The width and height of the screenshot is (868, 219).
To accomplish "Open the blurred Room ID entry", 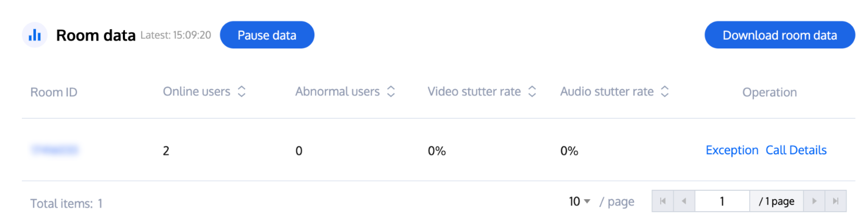I will pyautogui.click(x=55, y=150).
